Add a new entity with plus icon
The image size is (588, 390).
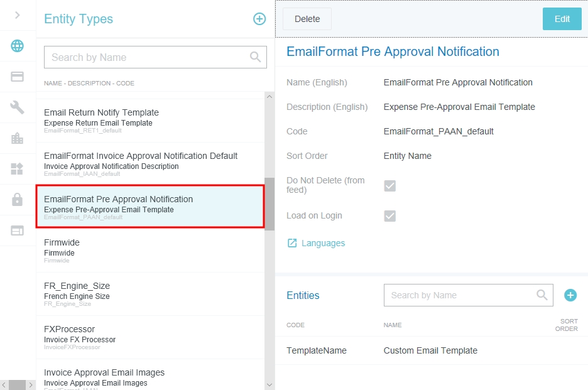point(570,295)
